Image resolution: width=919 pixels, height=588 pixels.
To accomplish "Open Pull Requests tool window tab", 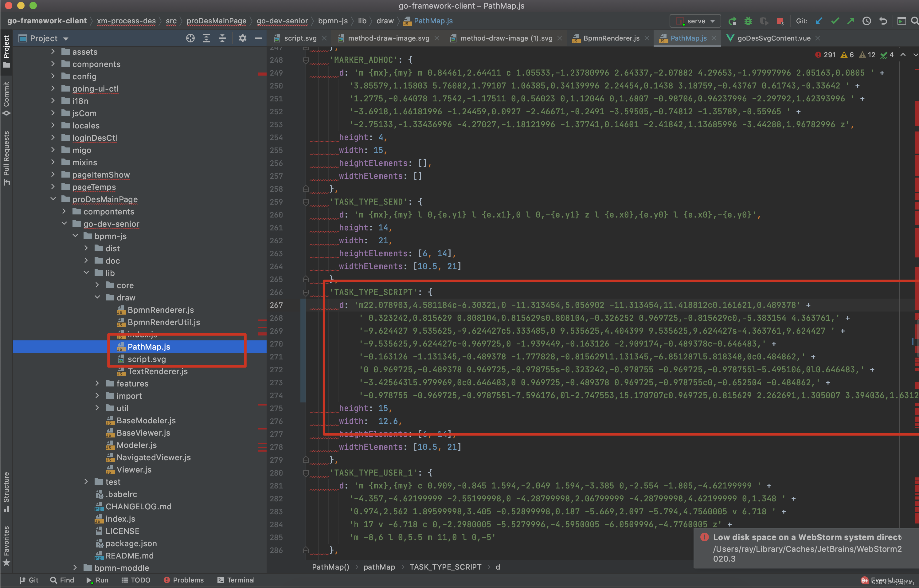I will 6,158.
